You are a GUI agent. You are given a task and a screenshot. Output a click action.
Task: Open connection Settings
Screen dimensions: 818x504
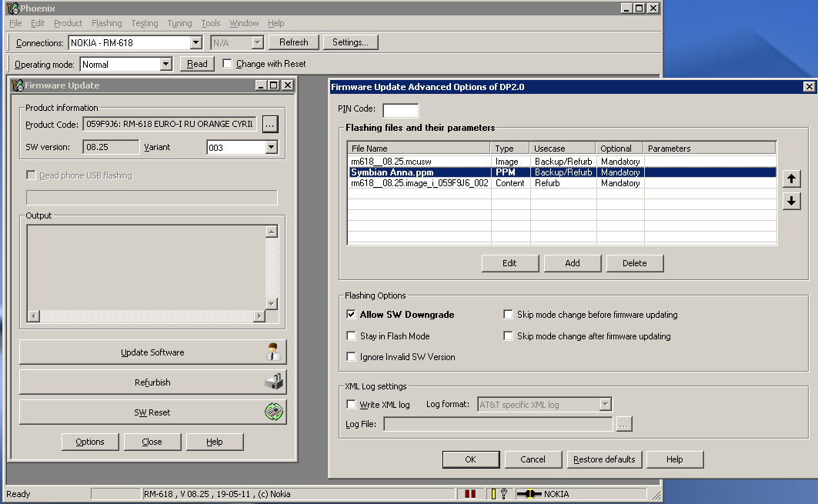[x=350, y=42]
